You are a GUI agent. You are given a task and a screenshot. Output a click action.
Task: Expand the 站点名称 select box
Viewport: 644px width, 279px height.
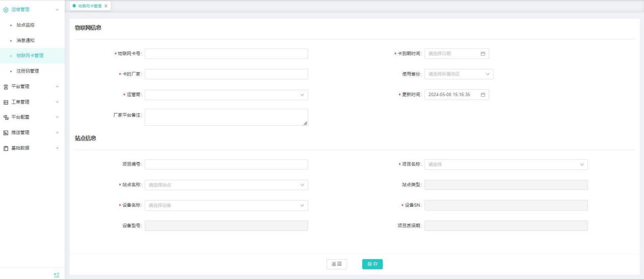(226, 185)
